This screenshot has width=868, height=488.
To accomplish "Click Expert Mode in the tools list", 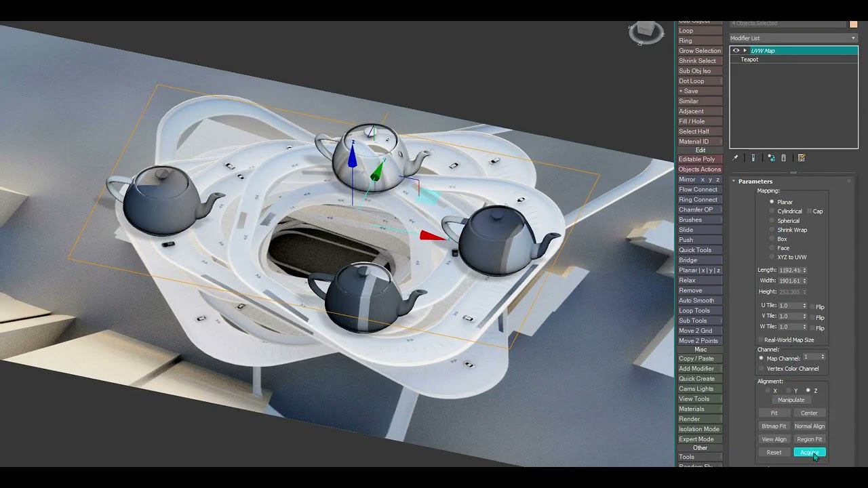I will [700, 439].
